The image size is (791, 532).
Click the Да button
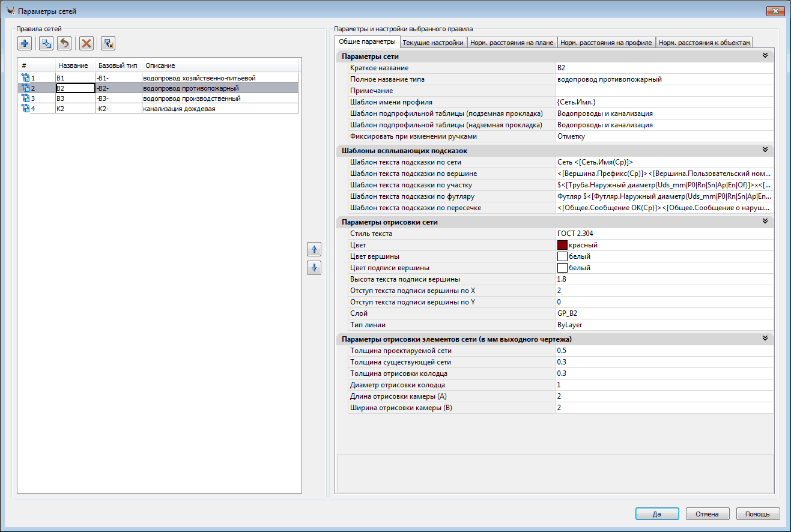click(657, 514)
